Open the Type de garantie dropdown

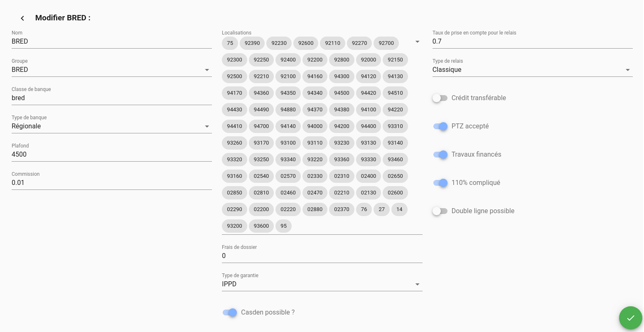pos(322,284)
